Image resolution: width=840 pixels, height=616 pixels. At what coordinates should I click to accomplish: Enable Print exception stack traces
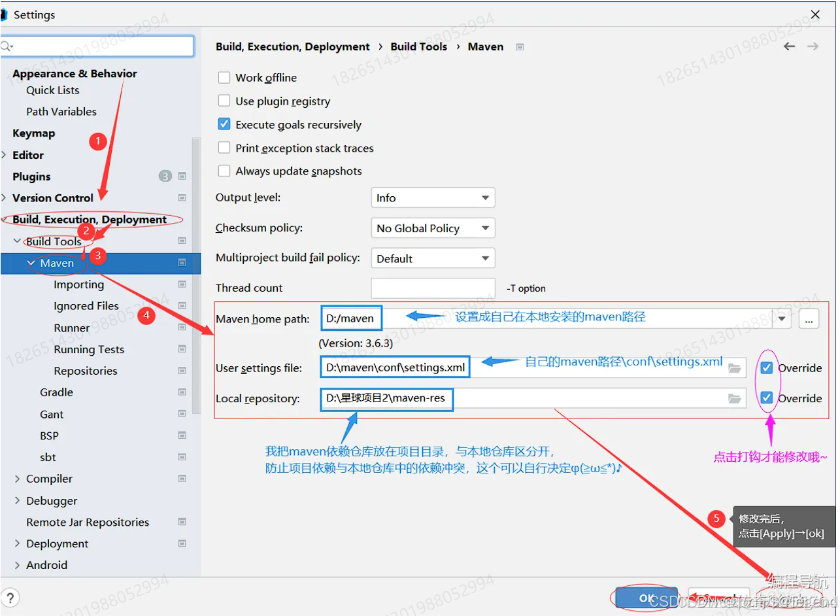tap(224, 148)
